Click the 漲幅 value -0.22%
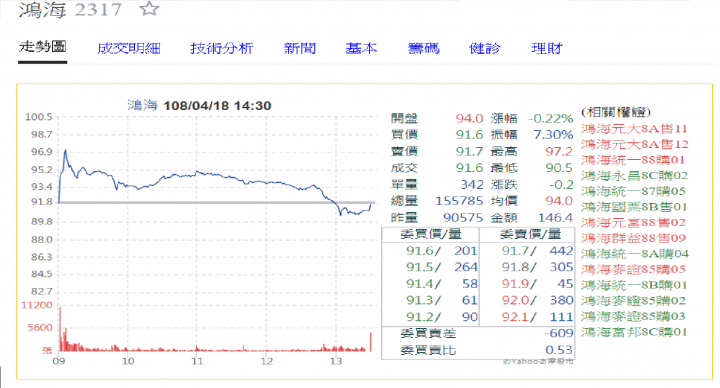Screen dimensions: 720x388 tap(551, 118)
